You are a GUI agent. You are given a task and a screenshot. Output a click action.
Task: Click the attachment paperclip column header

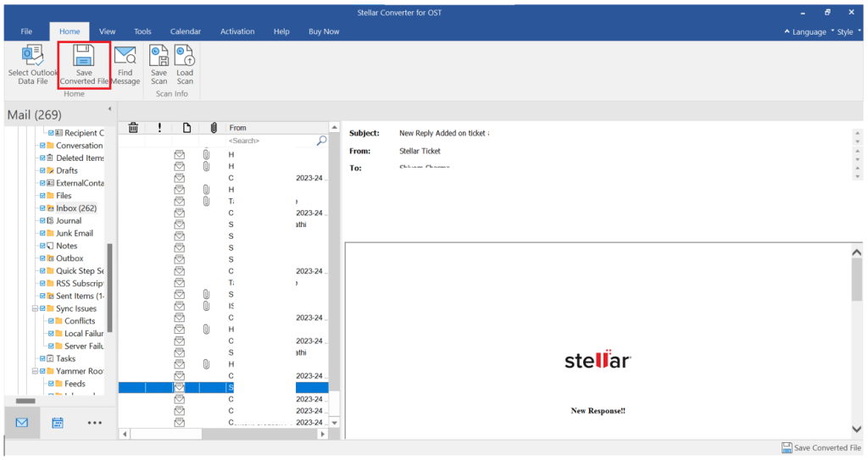click(213, 128)
